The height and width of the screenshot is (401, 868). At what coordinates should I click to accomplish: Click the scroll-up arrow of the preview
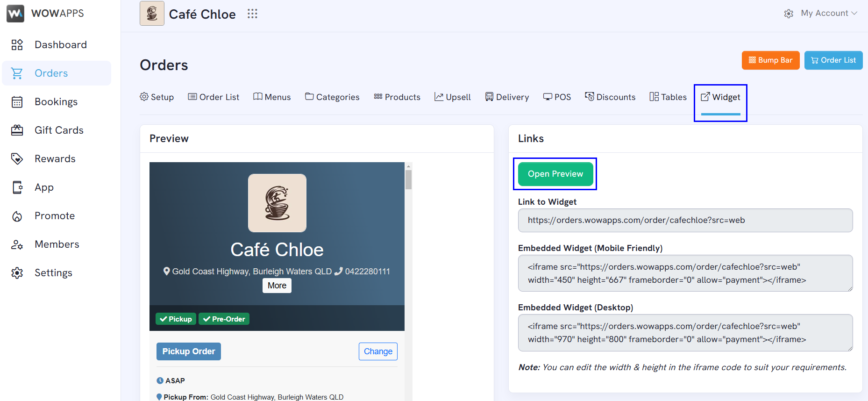point(408,166)
